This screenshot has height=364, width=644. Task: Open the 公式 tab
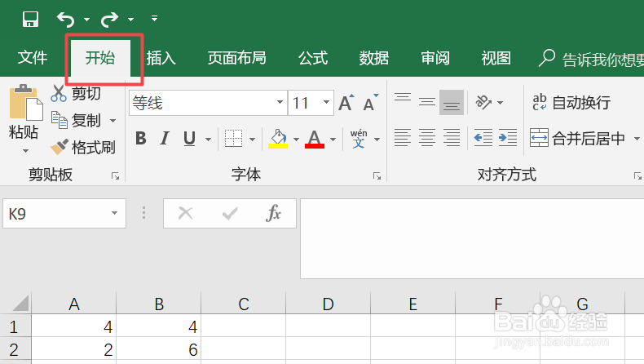pos(313,58)
